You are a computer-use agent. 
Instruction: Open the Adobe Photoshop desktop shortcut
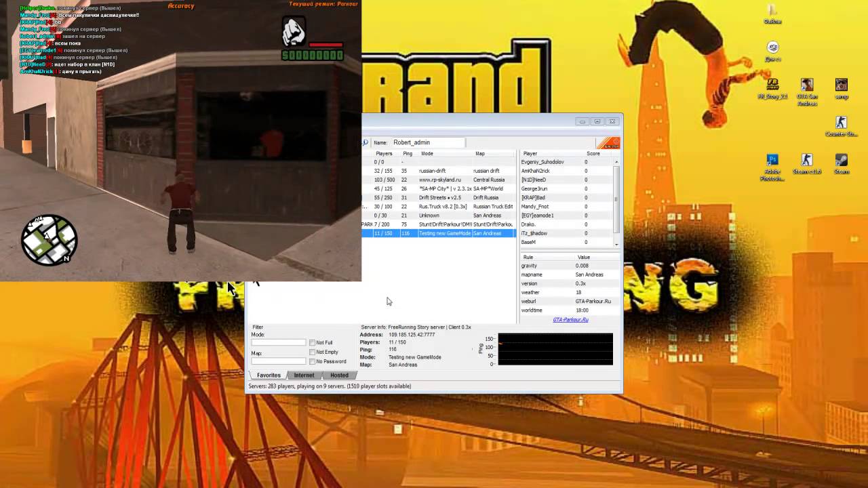point(772,167)
